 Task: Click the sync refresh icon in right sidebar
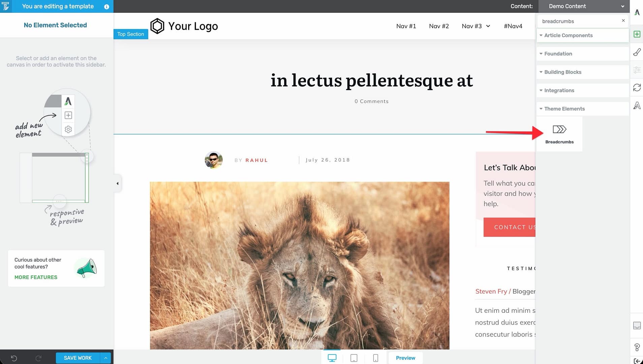click(637, 88)
